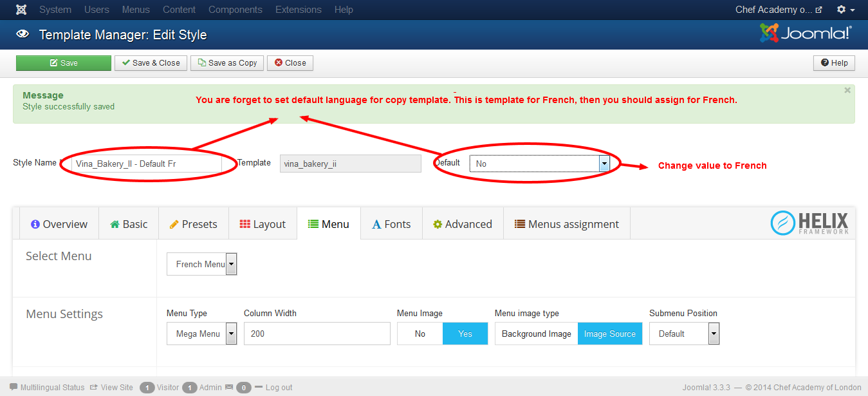Image resolution: width=868 pixels, height=396 pixels.
Task: Open the Extensions menu
Action: [x=298, y=10]
